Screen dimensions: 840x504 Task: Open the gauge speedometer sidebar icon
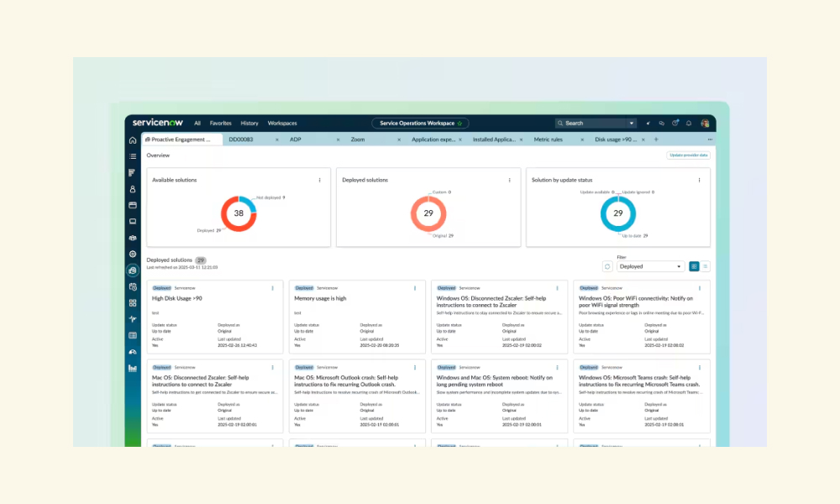pyautogui.click(x=133, y=352)
